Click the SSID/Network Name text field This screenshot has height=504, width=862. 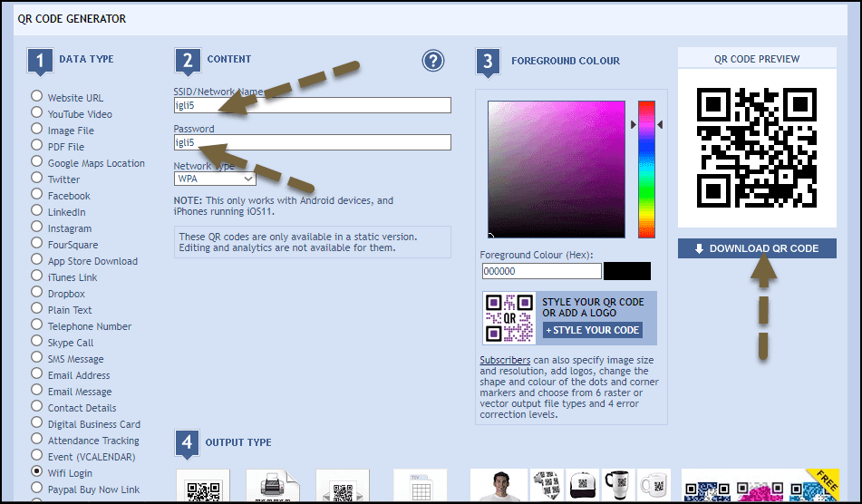point(312,105)
